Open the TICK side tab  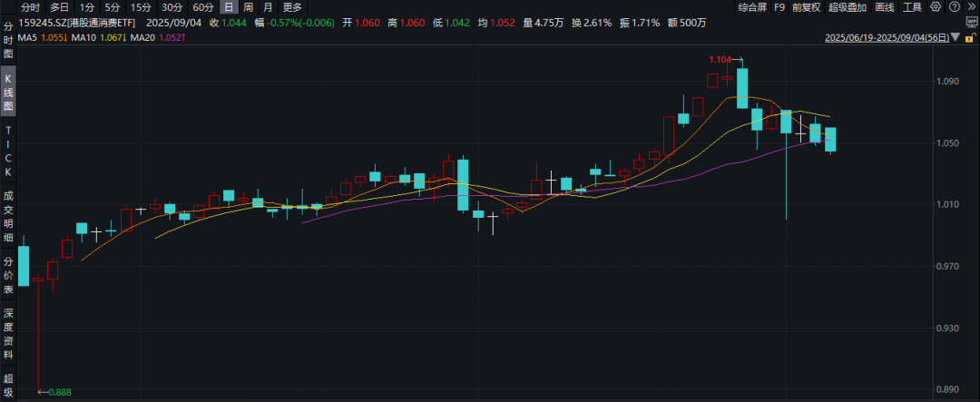click(8, 152)
